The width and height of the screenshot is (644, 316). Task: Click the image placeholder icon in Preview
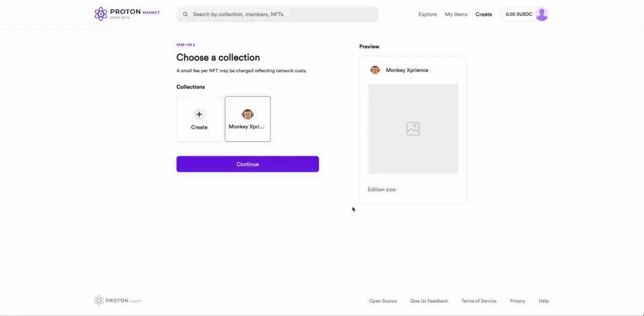[413, 129]
